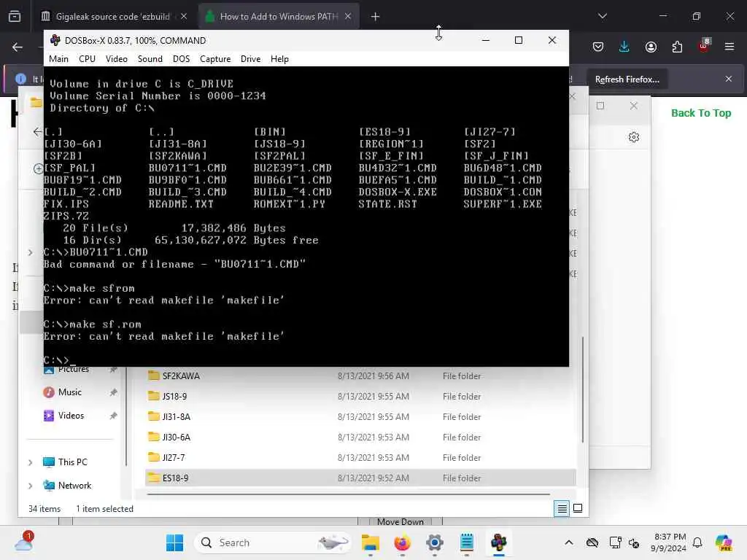Screen dimensions: 747x560
Task: Unpin Videos from Quick access
Action: [x=113, y=416]
